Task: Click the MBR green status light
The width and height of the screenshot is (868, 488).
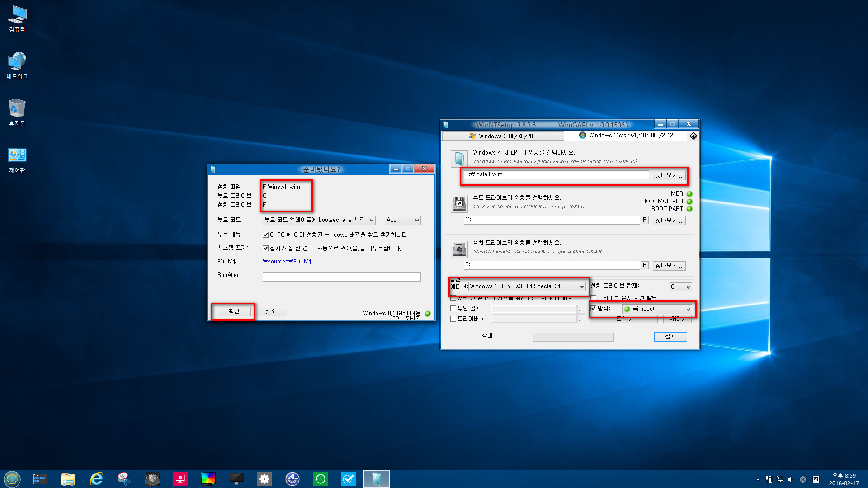Action: click(x=689, y=194)
